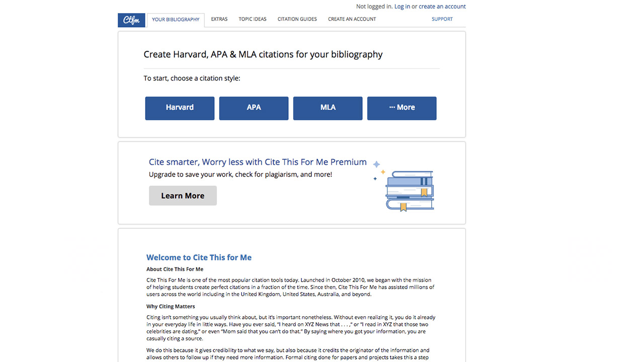This screenshot has height=362, width=644.
Task: Click the Why Citing Matters subheading
Action: [171, 306]
